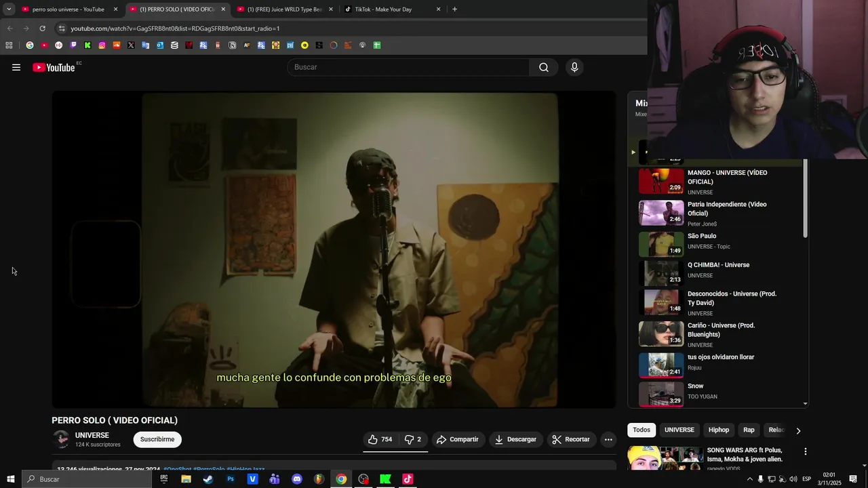Pause the video by clicking the player
This screenshot has height=488, width=868.
[334, 250]
